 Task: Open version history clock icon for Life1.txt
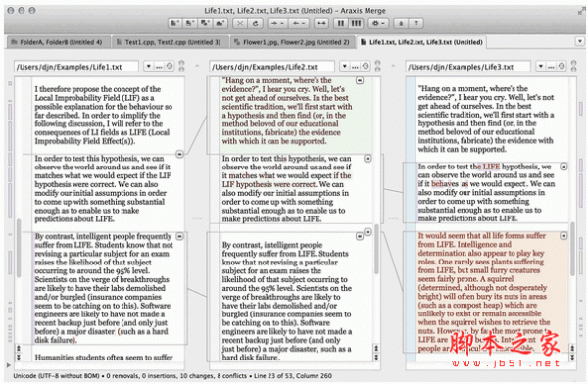pyautogui.click(x=170, y=66)
